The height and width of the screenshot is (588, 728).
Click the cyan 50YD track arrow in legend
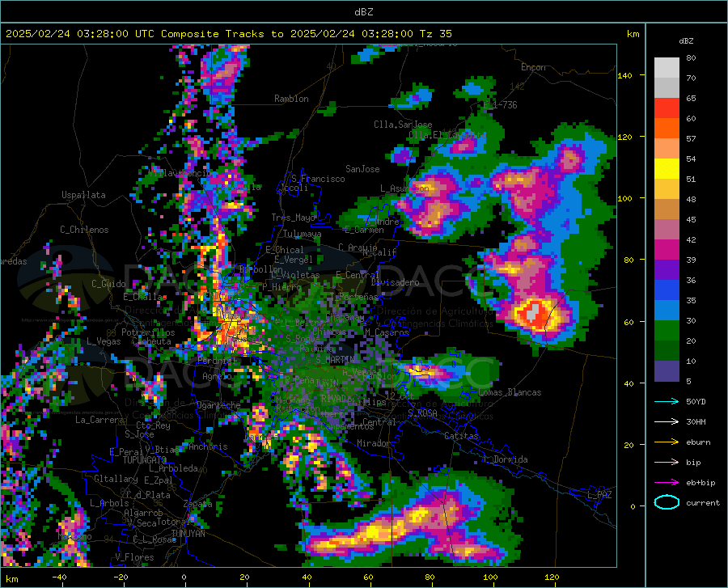[667, 401]
